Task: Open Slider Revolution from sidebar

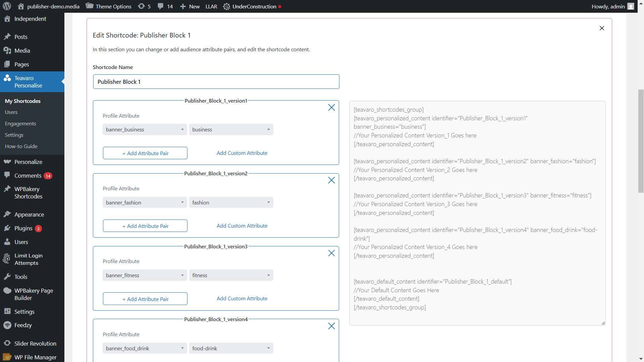Action: pyautogui.click(x=35, y=344)
